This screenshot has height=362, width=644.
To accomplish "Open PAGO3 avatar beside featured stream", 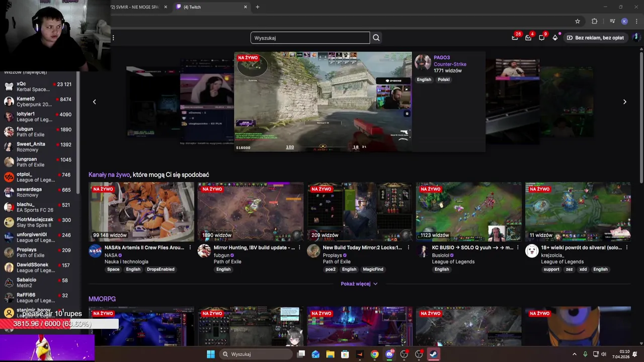I will (x=423, y=62).
